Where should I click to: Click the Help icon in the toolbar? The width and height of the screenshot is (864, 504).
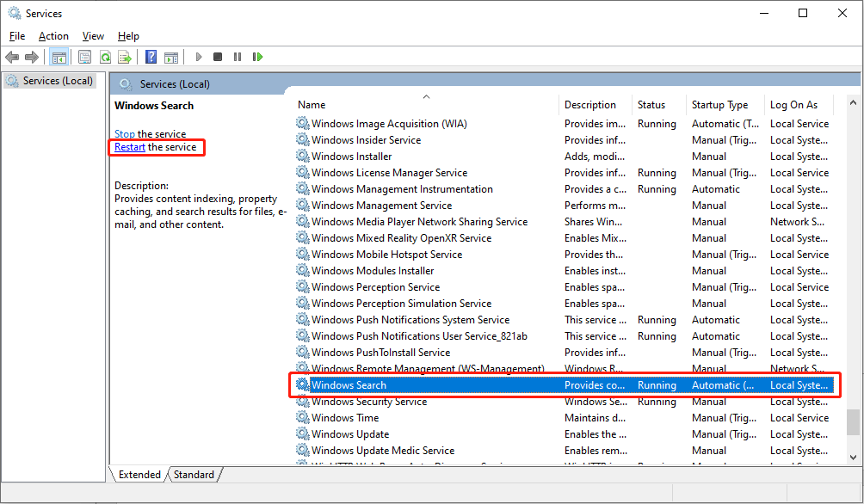pos(151,57)
